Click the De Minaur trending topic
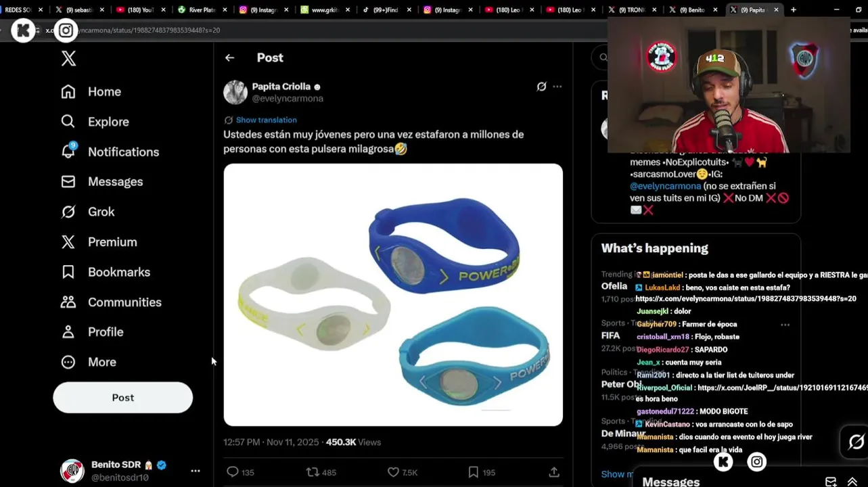868x487 pixels. (623, 434)
